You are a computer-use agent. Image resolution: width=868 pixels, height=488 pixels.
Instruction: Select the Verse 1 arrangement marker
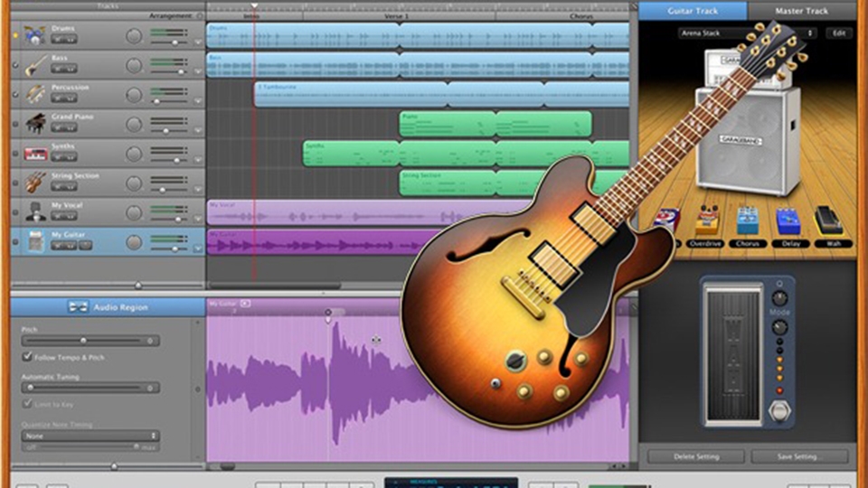tap(397, 16)
